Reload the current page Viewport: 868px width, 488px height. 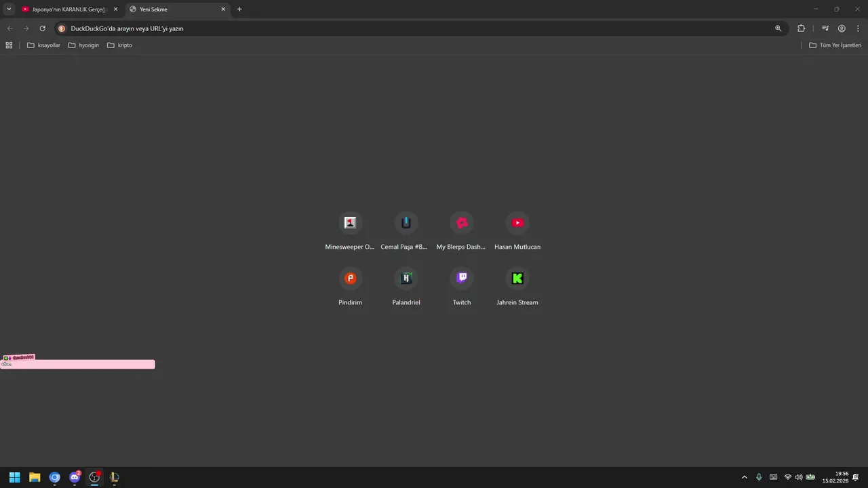pyautogui.click(x=42, y=28)
